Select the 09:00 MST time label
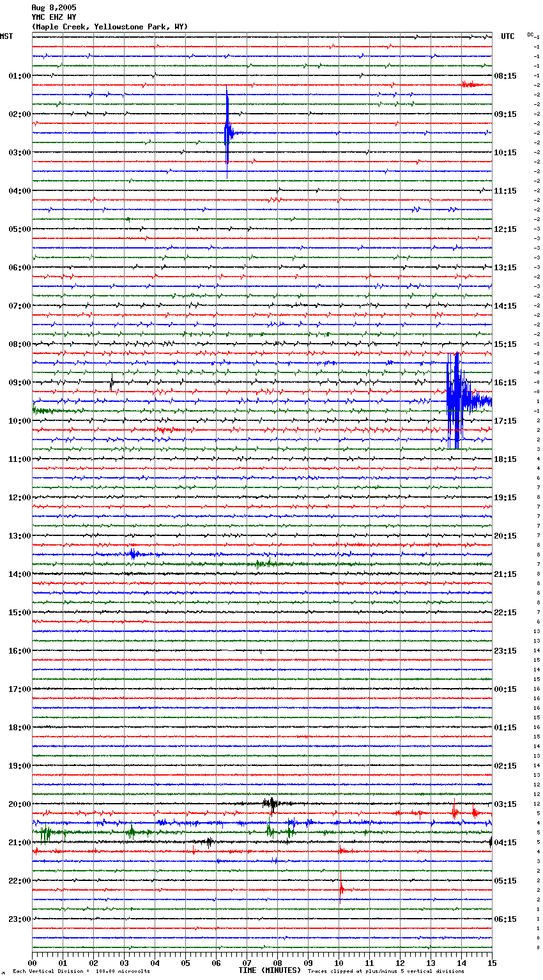 click(x=20, y=383)
